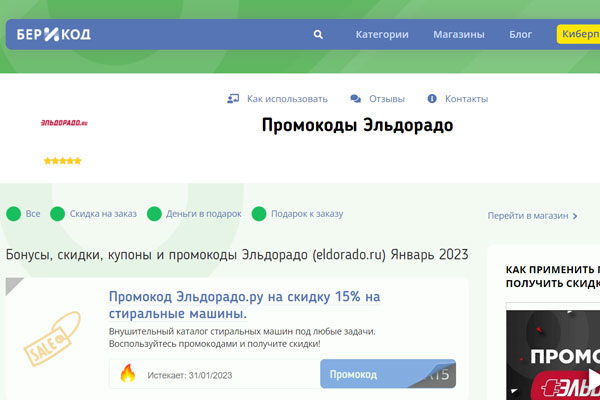600x400 pixels.
Task: Click the БериКод site logo
Action: tap(54, 34)
